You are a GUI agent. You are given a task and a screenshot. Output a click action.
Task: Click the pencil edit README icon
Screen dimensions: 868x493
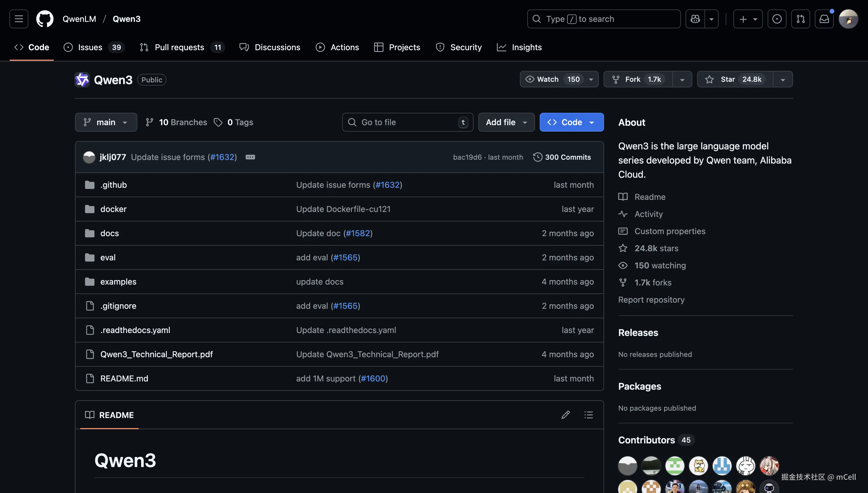click(x=565, y=415)
